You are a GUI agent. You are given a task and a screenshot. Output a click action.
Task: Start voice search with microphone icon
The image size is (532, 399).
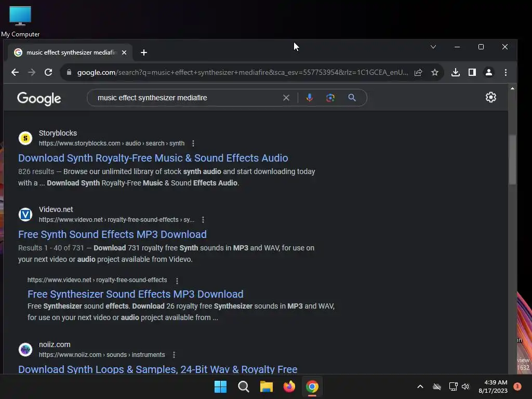click(x=310, y=98)
